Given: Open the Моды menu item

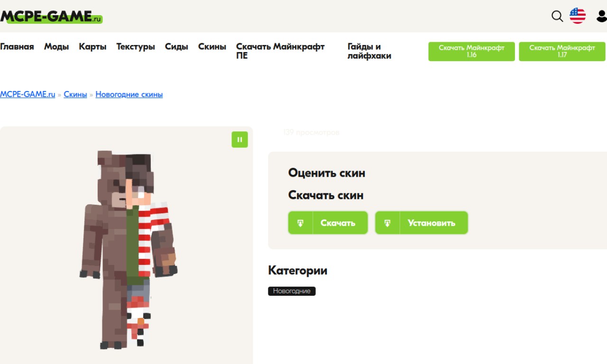Looking at the screenshot, I should [x=56, y=46].
